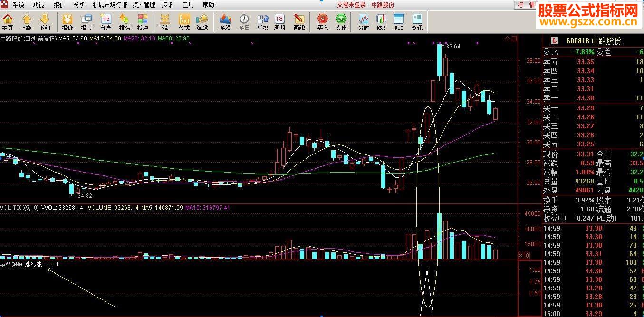Click the red L marker beside 600818
The image size is (644, 317).
pos(554,41)
